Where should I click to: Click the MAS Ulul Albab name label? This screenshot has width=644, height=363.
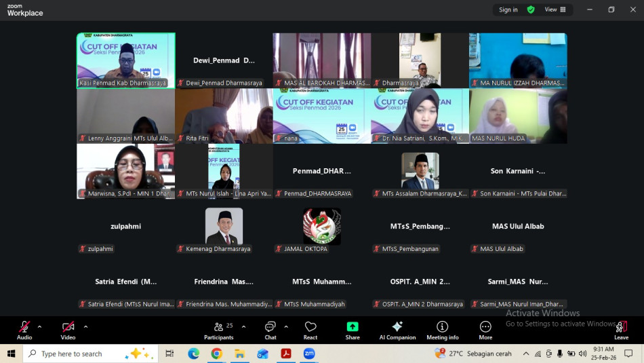tap(498, 249)
